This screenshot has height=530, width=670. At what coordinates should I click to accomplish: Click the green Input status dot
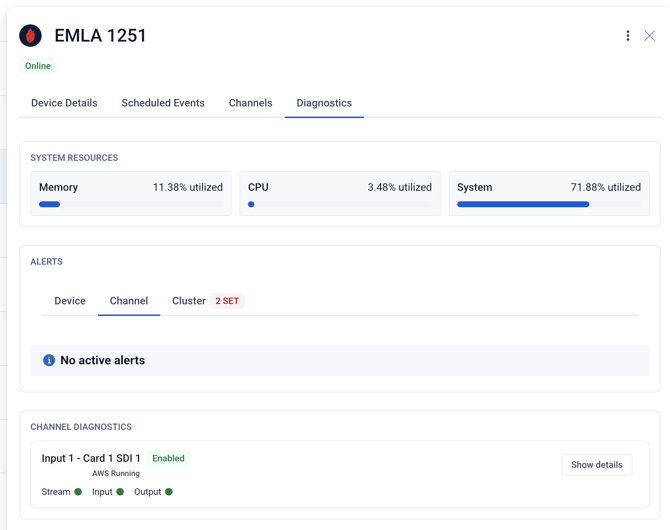point(120,492)
